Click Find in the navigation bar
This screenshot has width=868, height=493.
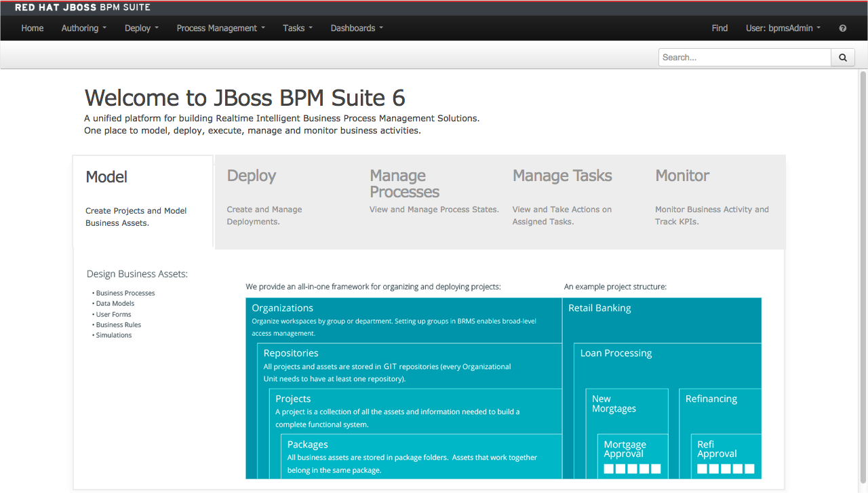(x=719, y=28)
